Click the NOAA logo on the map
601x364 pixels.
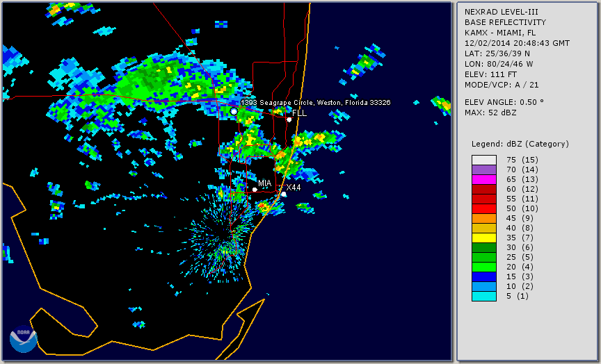click(x=24, y=339)
